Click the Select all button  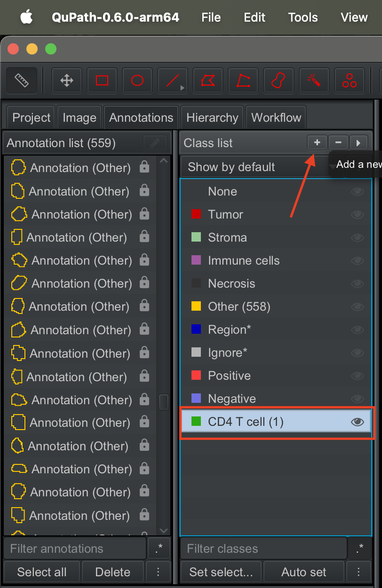click(x=42, y=572)
